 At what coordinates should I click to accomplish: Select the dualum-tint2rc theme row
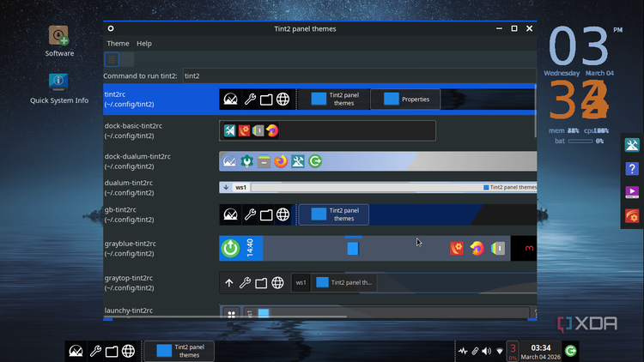tap(319, 188)
